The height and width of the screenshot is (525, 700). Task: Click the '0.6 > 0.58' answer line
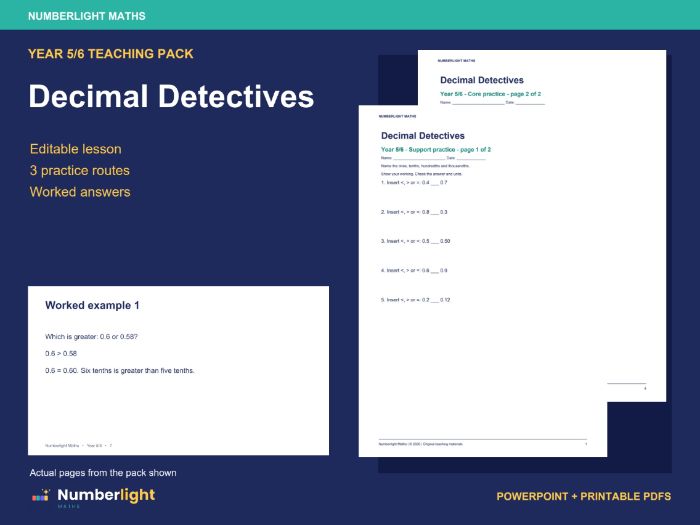pos(61,354)
